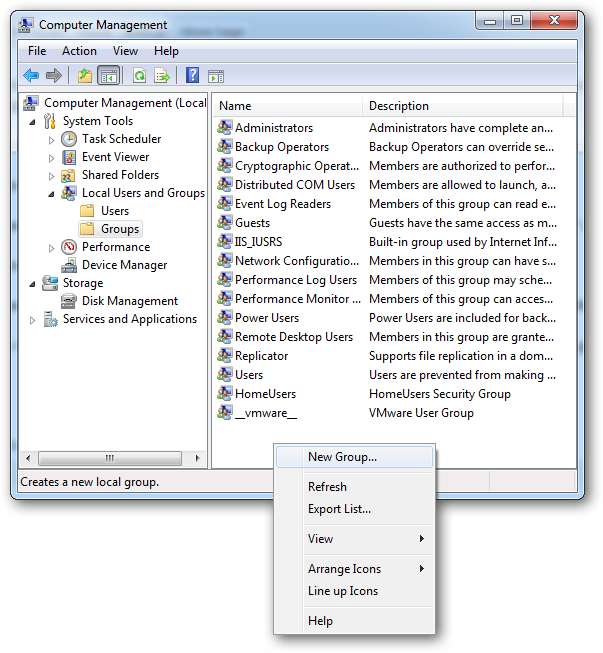603x653 pixels.
Task: Open the File menu
Action: pos(37,51)
